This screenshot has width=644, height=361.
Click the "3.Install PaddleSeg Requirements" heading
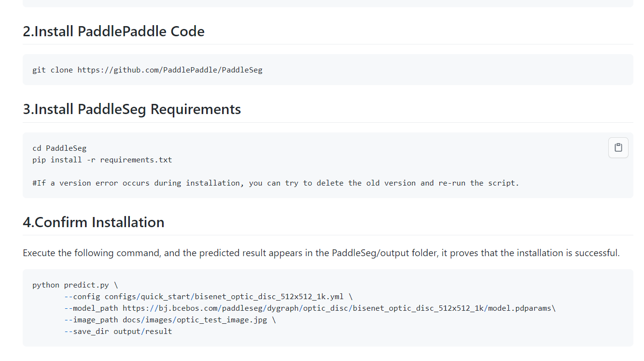coord(132,109)
